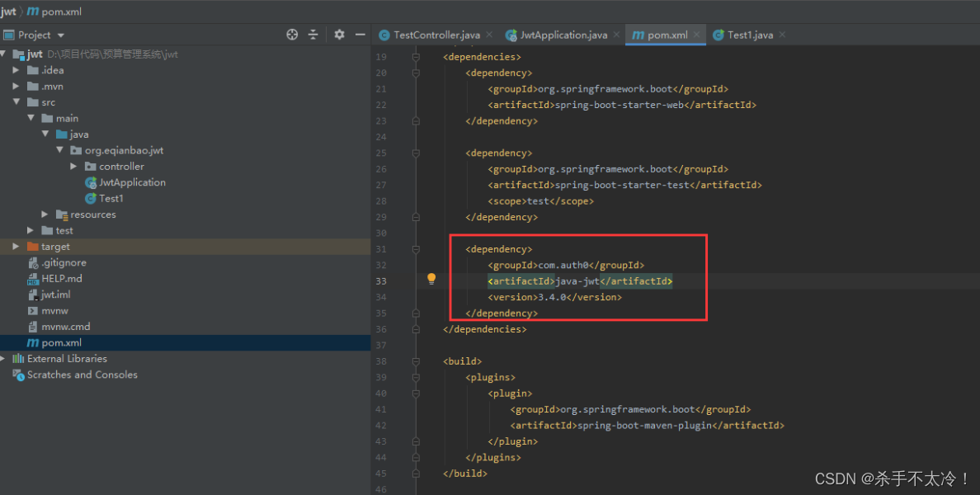Click the pom.xml Maven file icon in tree
Viewport: 980px width, 495px height.
32,342
